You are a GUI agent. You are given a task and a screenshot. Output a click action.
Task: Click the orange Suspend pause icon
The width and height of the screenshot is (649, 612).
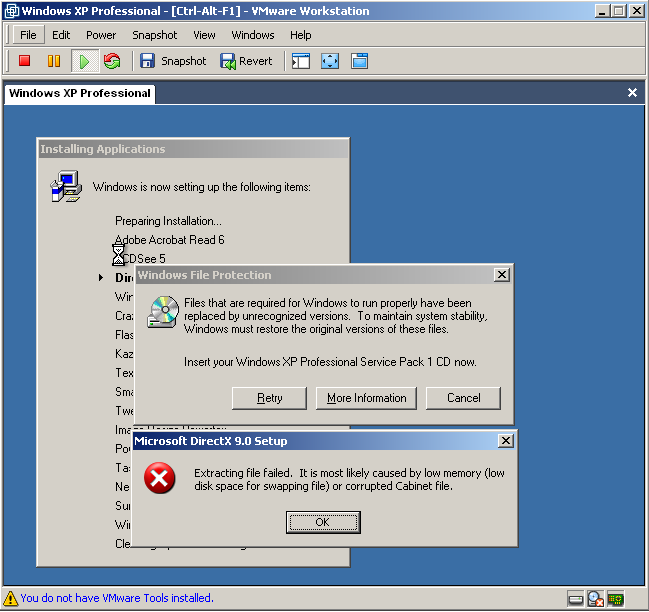point(54,61)
